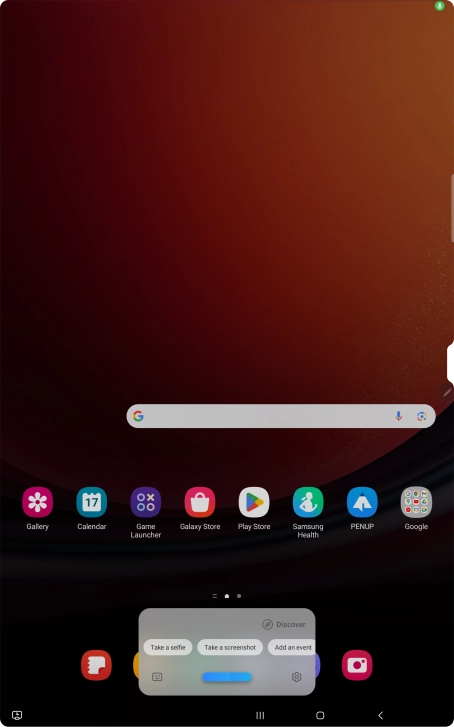This screenshot has width=454, height=727.
Task: Tap the Back navigation button
Action: 380,715
